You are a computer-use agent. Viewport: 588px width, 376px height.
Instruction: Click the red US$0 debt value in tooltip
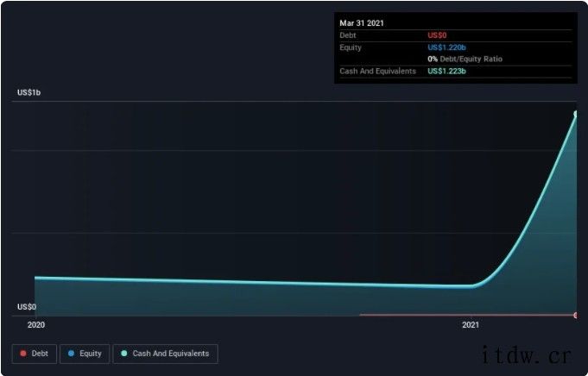coord(437,35)
